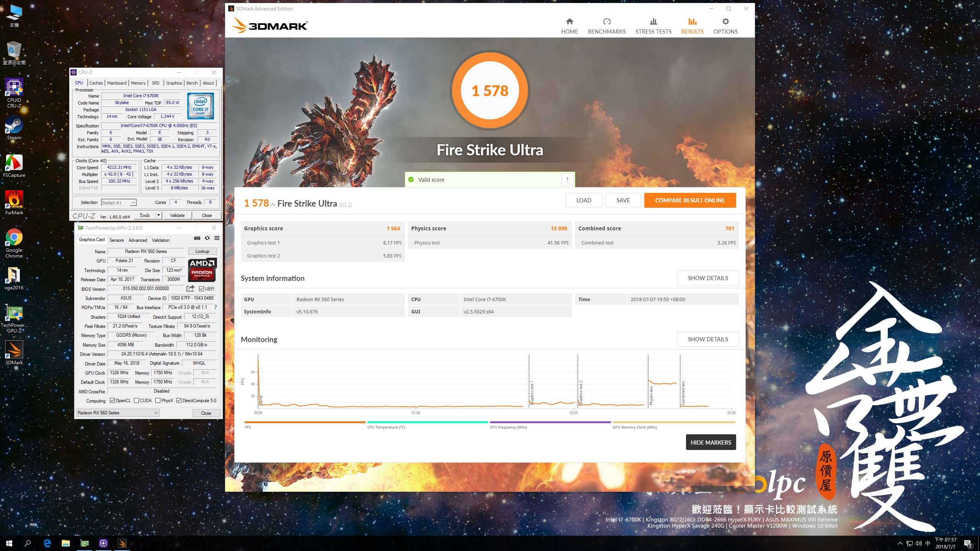Open CPU-Z Bench tab
Viewport: 980px width, 551px height.
pos(192,83)
